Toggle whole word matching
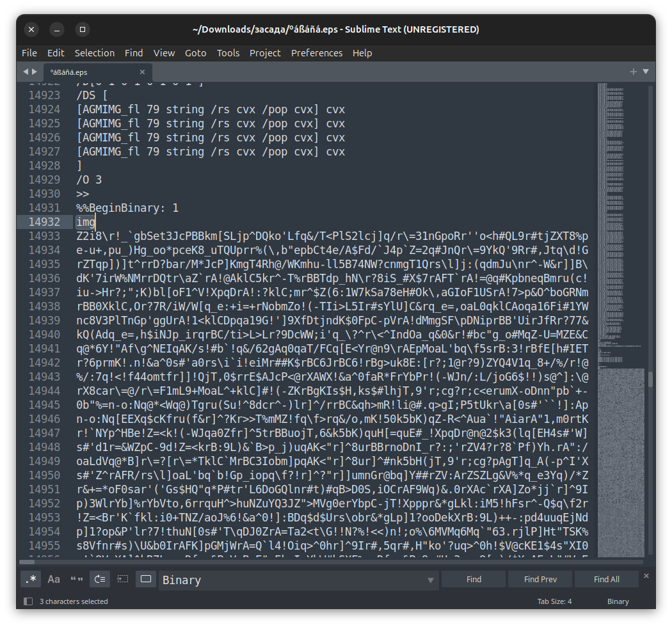Viewport: 672px width, 627px height. click(77, 580)
